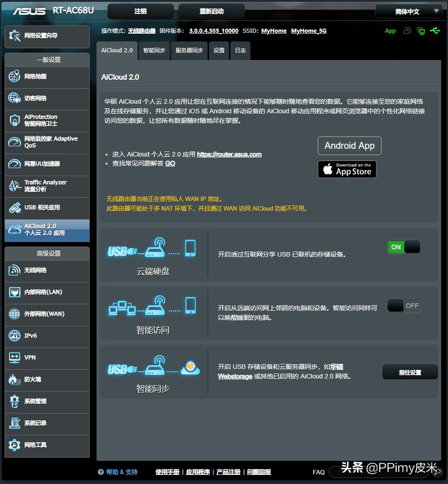
Task: Open the 日志 log tab
Action: 240,50
